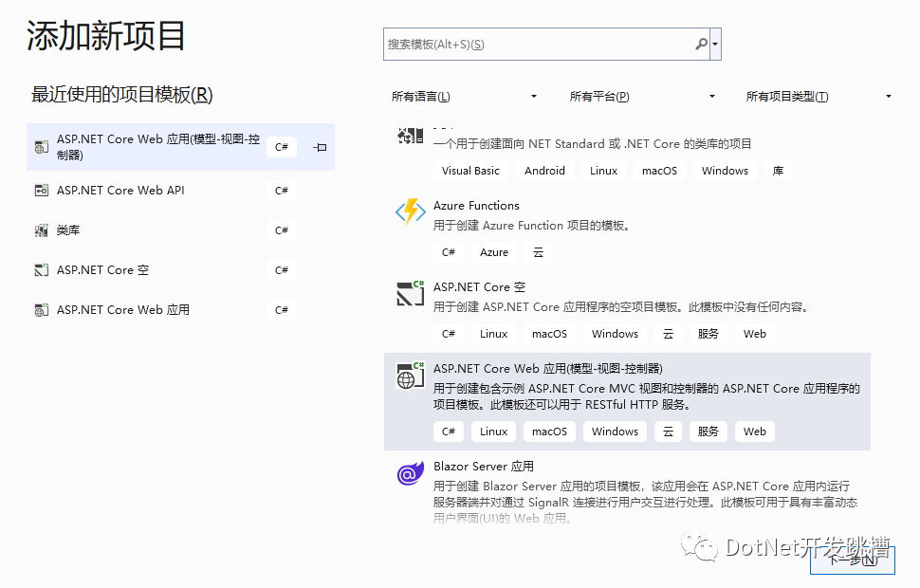Click the class library template icon in list

click(410, 136)
